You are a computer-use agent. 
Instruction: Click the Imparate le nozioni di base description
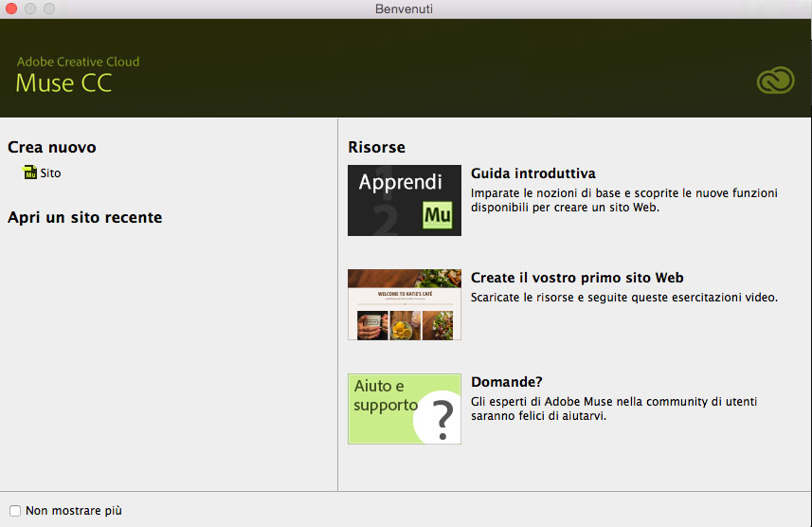click(x=624, y=200)
